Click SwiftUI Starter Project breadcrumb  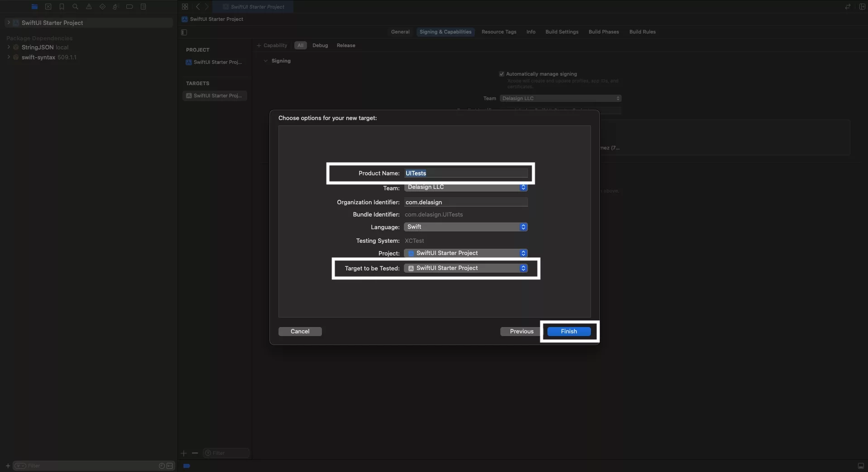(212, 19)
